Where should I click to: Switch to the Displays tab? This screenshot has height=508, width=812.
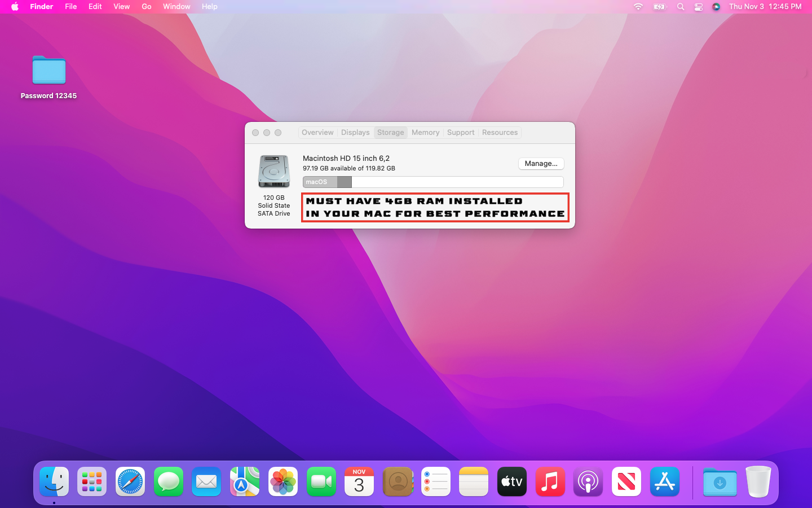355,133
